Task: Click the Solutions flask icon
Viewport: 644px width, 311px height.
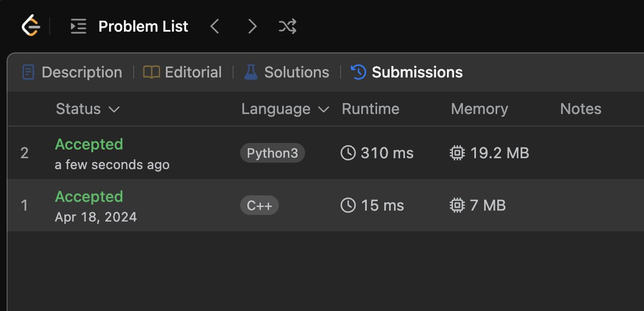Action: click(251, 73)
